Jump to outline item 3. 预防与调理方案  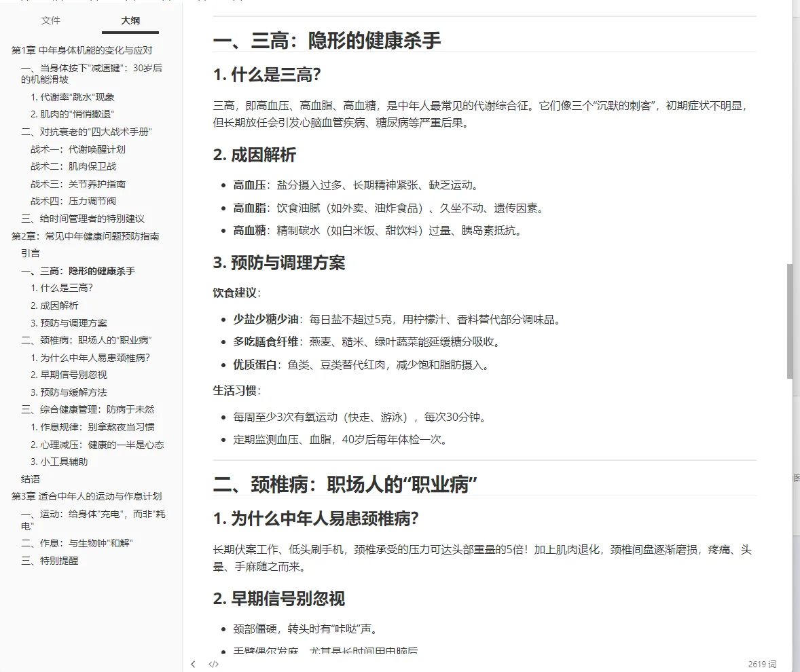(x=69, y=323)
